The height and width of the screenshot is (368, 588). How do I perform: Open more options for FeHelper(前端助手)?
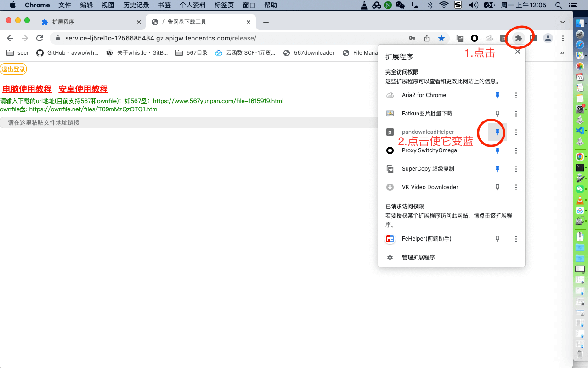coord(516,239)
